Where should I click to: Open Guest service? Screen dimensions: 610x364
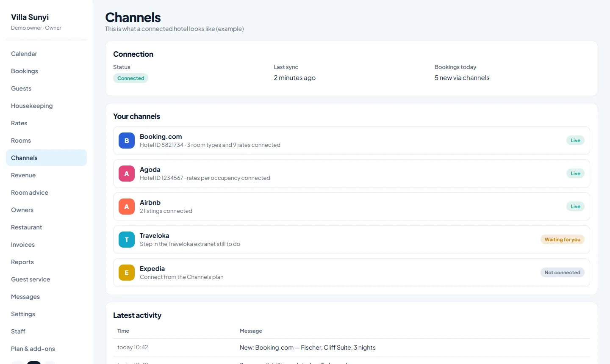tap(46, 279)
